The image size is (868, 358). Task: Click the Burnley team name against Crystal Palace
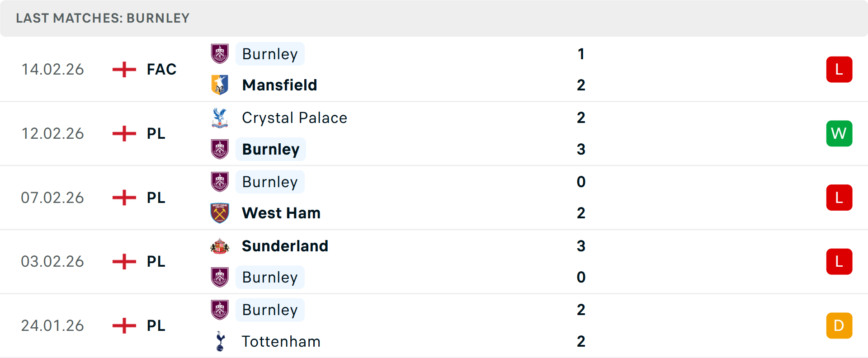pyautogui.click(x=271, y=149)
